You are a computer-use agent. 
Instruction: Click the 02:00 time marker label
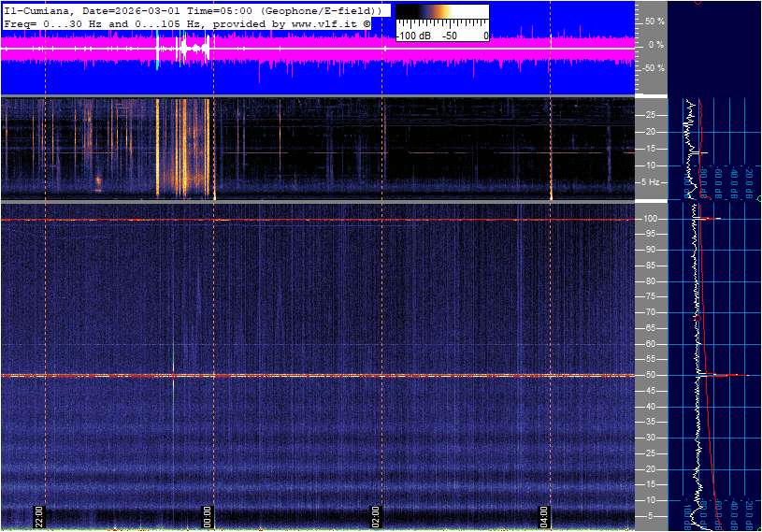[377, 517]
